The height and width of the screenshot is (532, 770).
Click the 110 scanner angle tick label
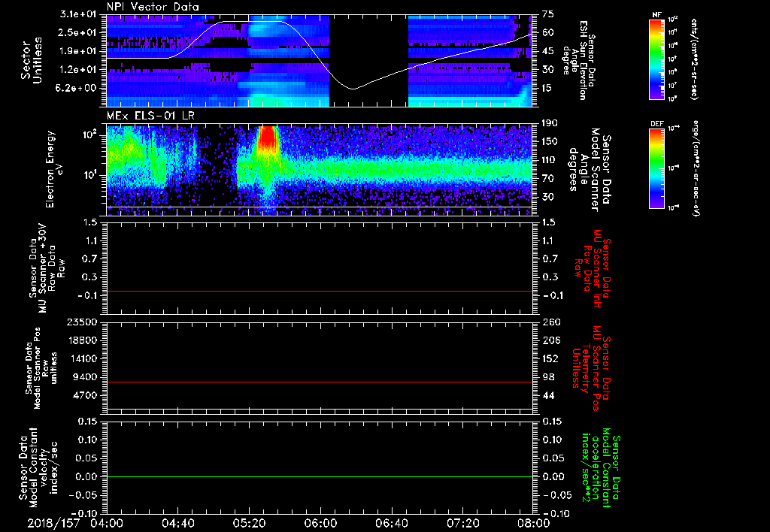[x=549, y=160]
